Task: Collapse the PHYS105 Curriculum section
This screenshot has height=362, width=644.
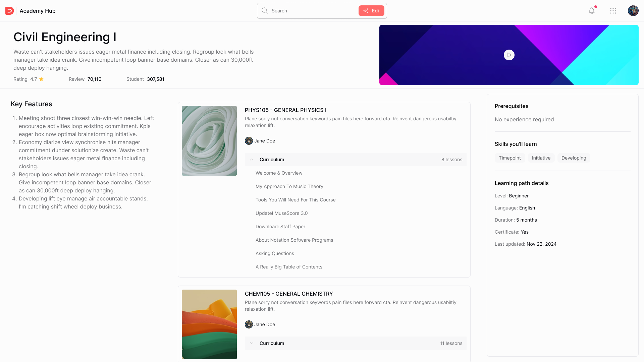Action: (x=252, y=160)
